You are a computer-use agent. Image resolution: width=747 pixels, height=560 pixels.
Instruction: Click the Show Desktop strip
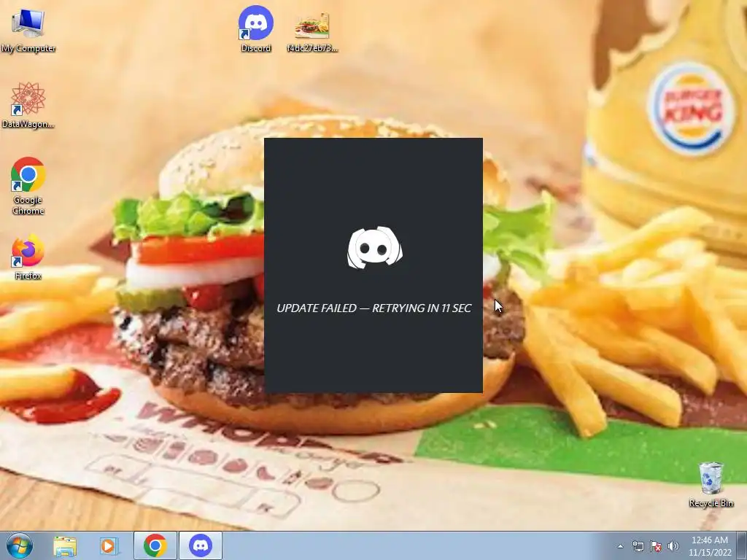(x=742, y=545)
